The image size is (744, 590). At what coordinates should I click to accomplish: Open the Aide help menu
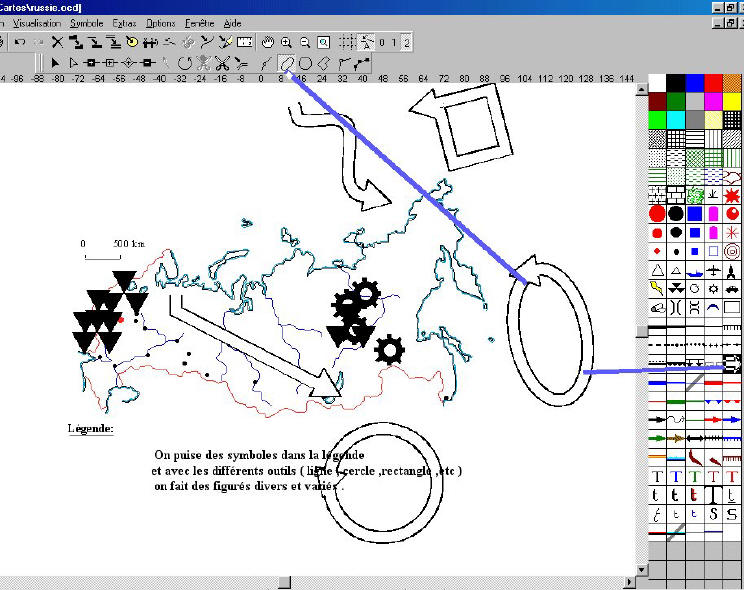point(233,22)
